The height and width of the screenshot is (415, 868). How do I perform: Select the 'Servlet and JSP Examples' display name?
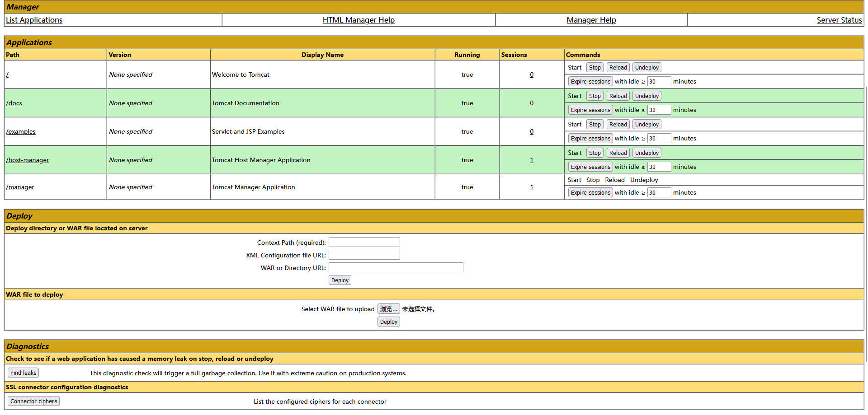pyautogui.click(x=248, y=131)
